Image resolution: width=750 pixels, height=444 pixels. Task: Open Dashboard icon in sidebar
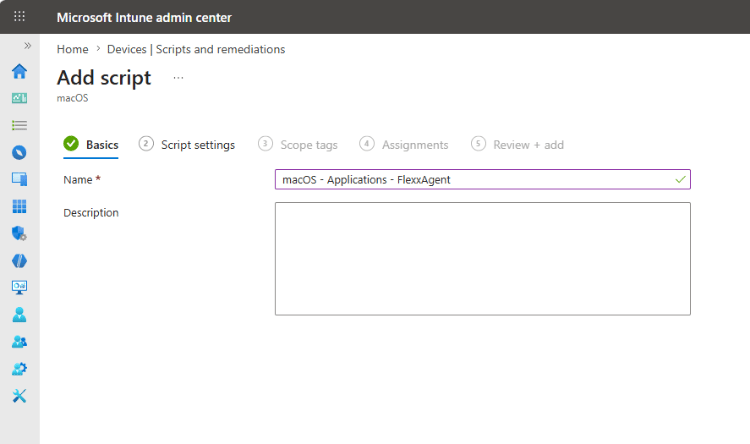point(20,98)
